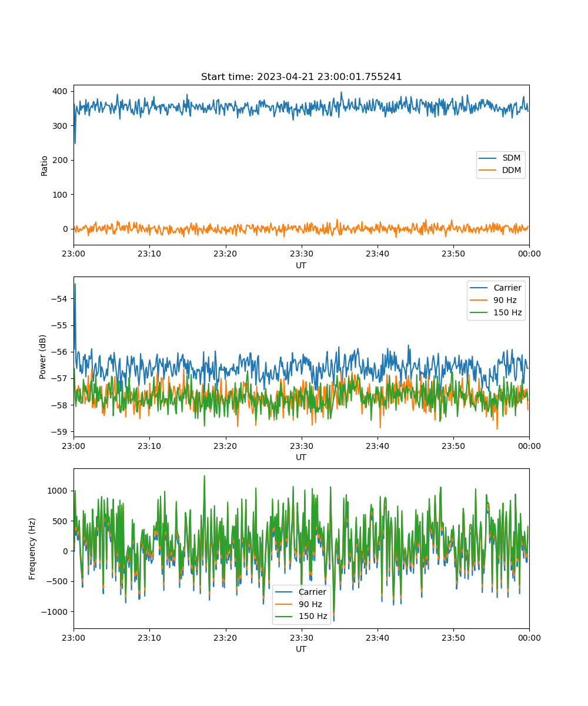Image resolution: width=588 pixels, height=706 pixels.
Task: Click the Frequency (Hz) y-axis label
Action: [32, 548]
